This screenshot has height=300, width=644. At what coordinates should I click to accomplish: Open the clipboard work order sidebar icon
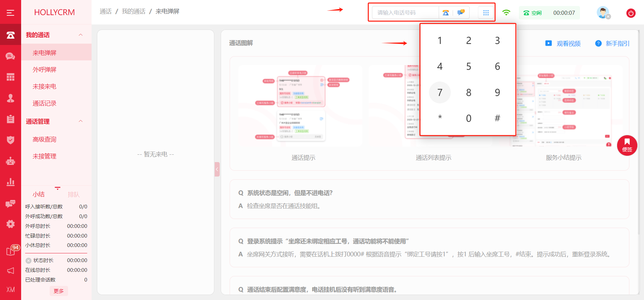pos(10,119)
